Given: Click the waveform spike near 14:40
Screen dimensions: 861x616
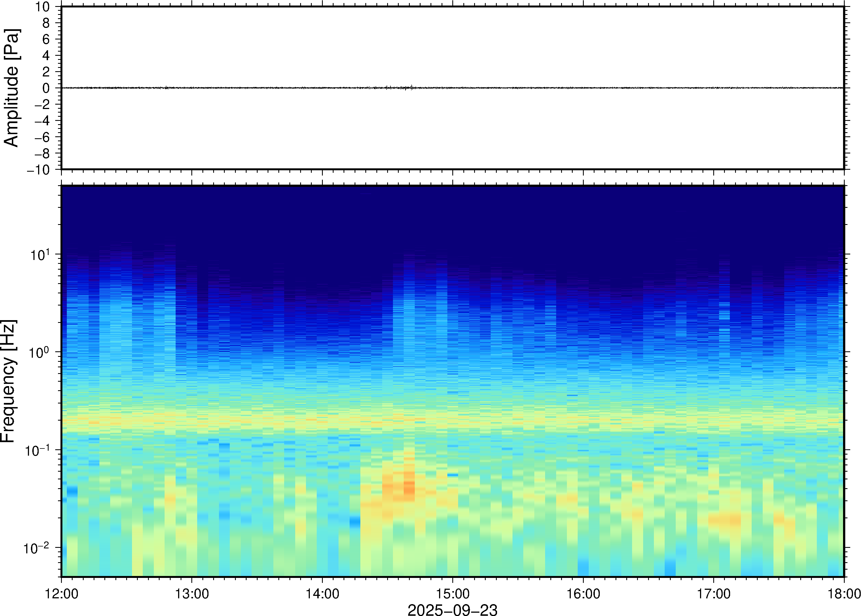Looking at the screenshot, I should 412,87.
